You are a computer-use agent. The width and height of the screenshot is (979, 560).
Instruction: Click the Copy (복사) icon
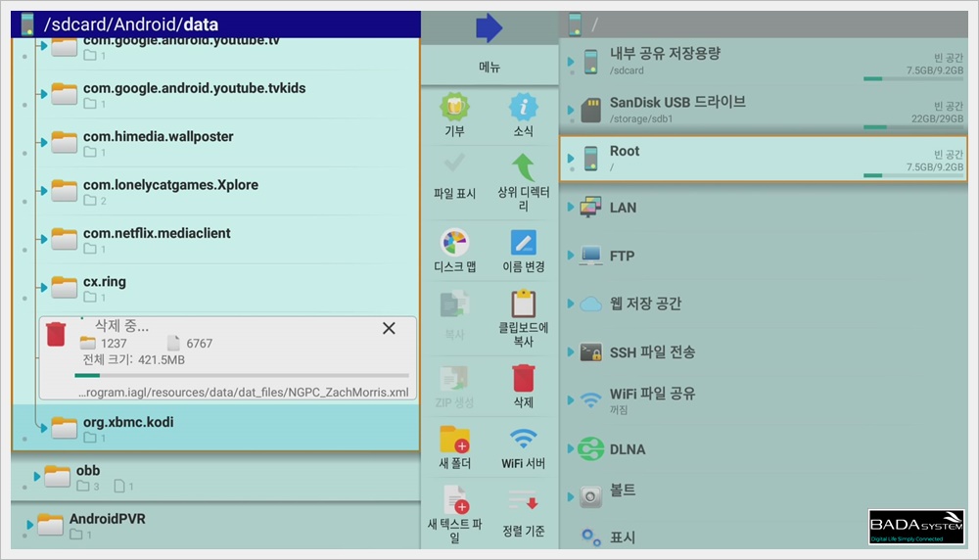[454, 304]
